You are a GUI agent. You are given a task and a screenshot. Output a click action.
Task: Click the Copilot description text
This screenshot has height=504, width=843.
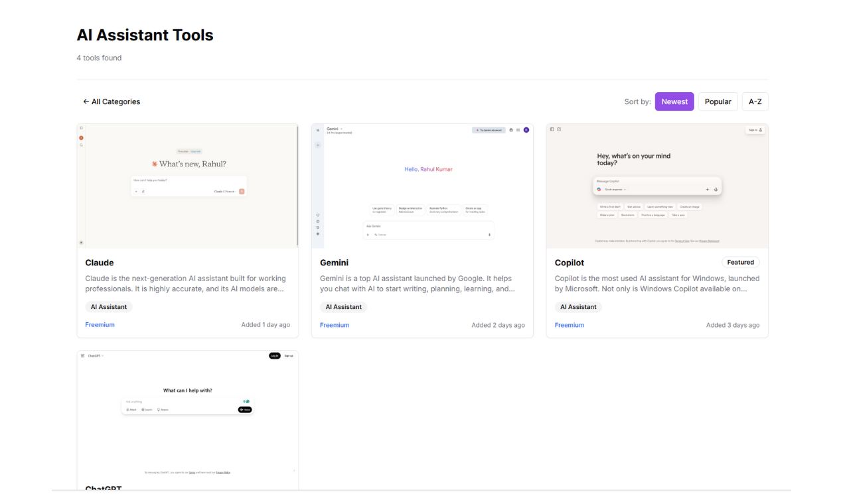[x=657, y=284]
